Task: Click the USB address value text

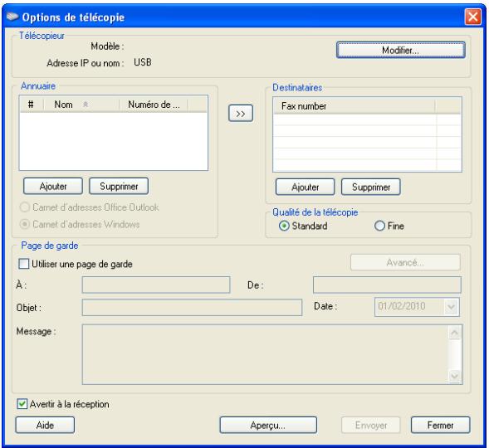Action: [x=143, y=62]
